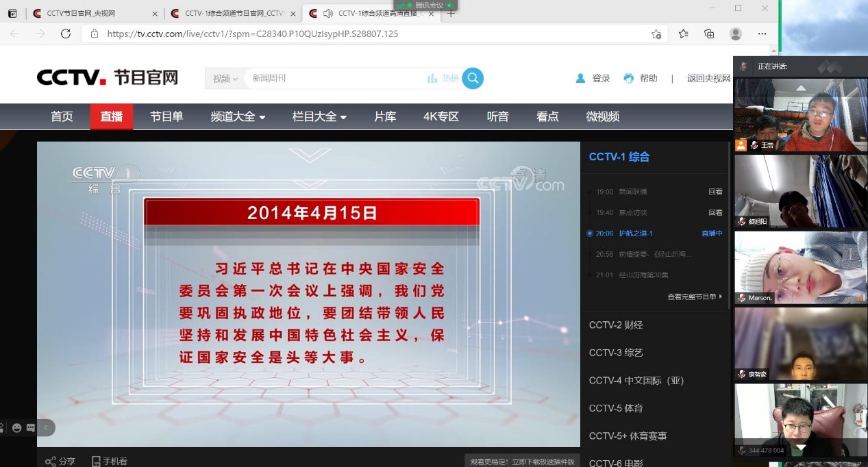Open browser settings ellipsis menu
868x467 pixels.
(x=762, y=34)
